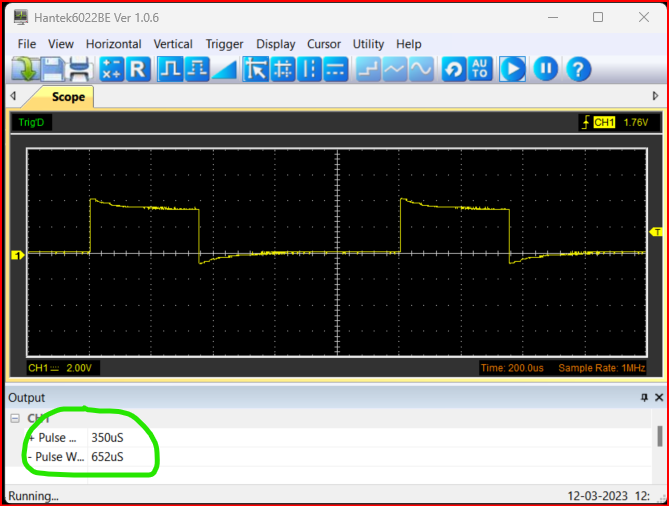Screen dimensions: 669x506
Task: Enable the vertical cursor lines tool
Action: pos(310,69)
